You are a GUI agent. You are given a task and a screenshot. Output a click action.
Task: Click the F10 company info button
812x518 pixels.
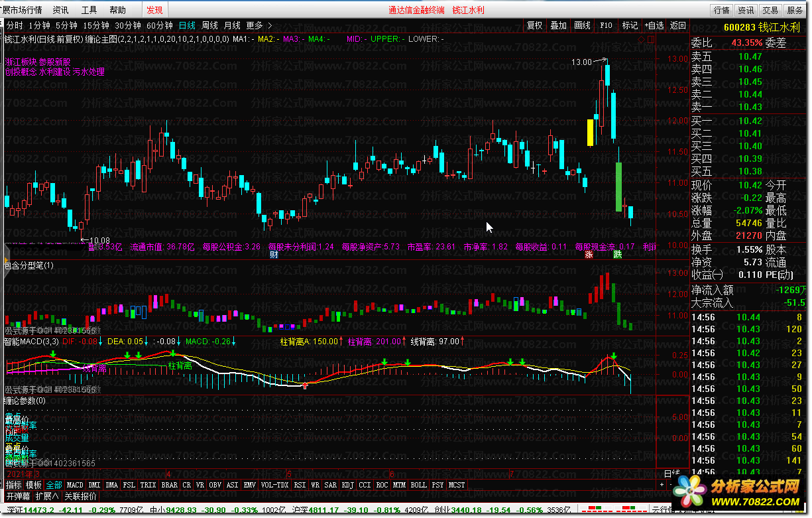pos(607,25)
